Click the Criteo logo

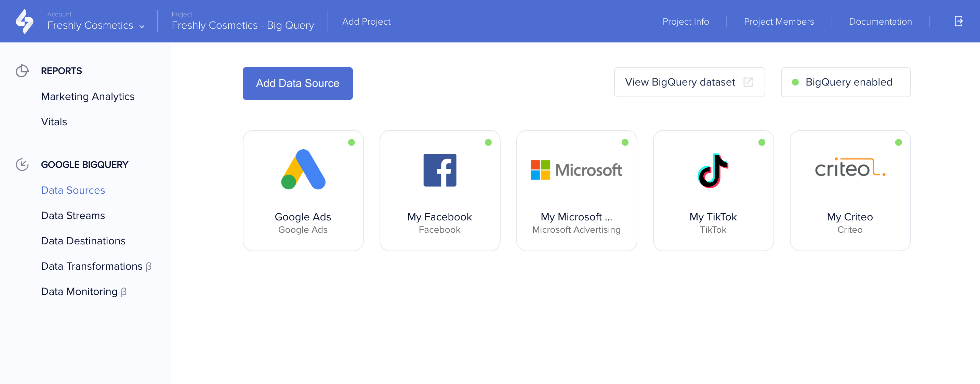(850, 168)
